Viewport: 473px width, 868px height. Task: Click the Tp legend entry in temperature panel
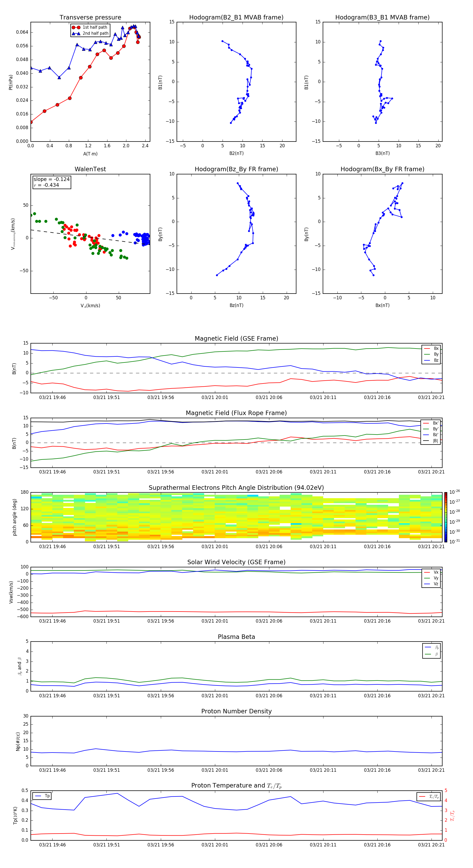pos(42,796)
